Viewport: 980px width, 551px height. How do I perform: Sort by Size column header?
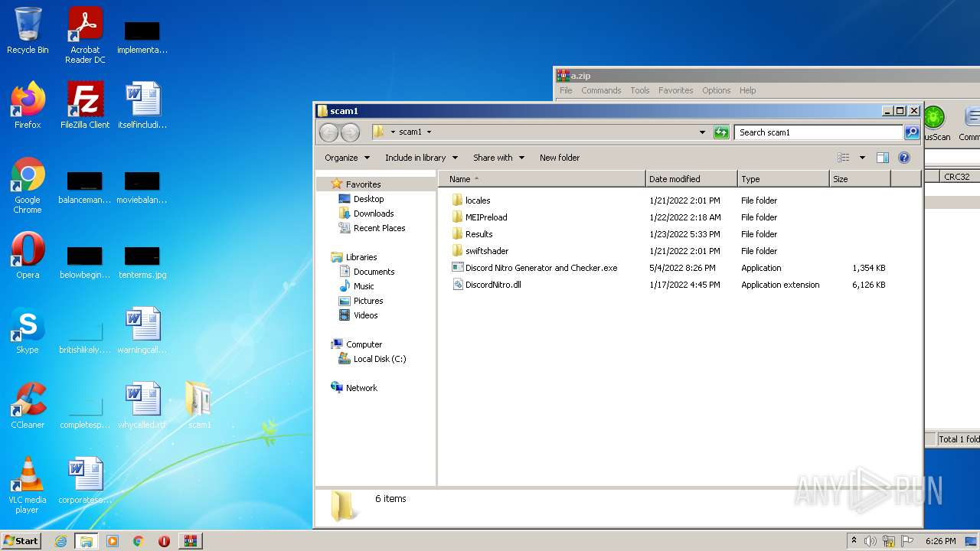860,179
